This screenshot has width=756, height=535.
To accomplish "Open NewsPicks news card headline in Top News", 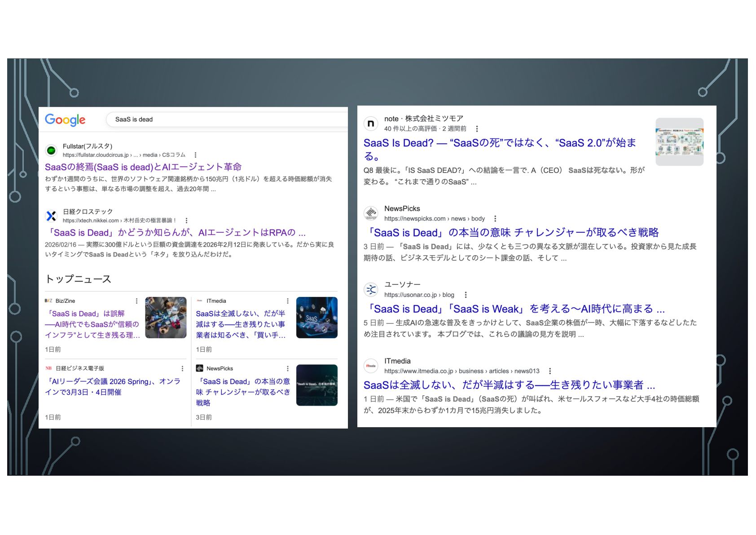I will click(243, 392).
